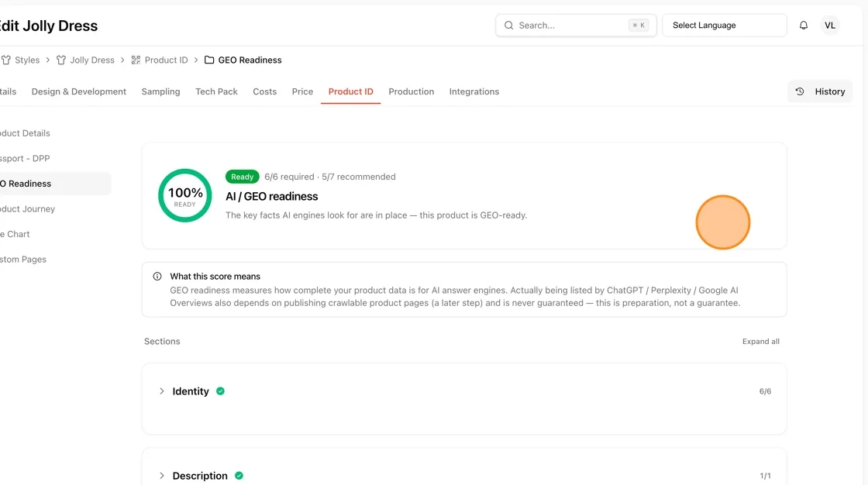Navigate to Jolly Dress breadcrumb
This screenshot has width=868, height=485.
(x=92, y=60)
